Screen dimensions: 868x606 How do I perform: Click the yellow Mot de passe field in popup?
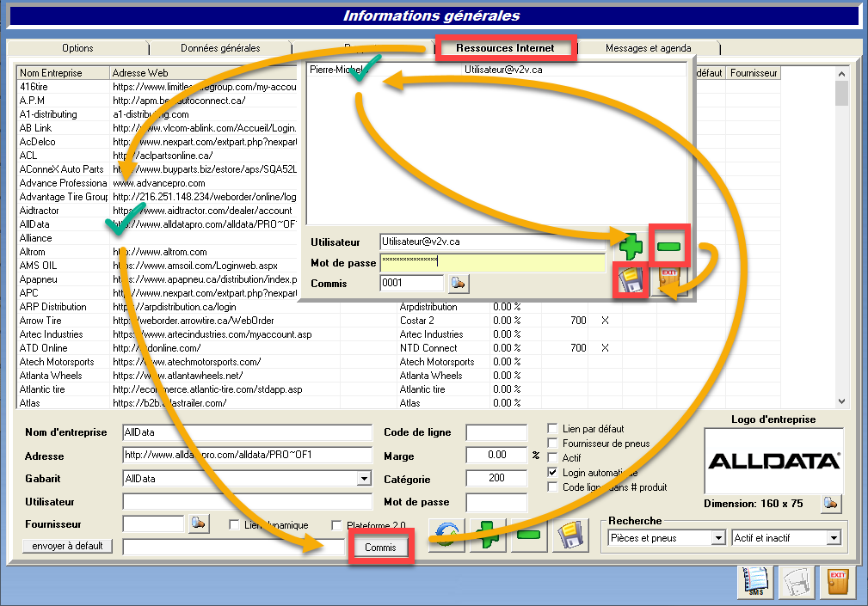point(493,262)
